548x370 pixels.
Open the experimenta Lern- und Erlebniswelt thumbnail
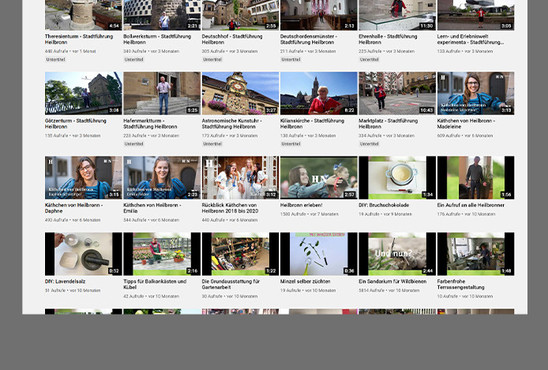476,15
